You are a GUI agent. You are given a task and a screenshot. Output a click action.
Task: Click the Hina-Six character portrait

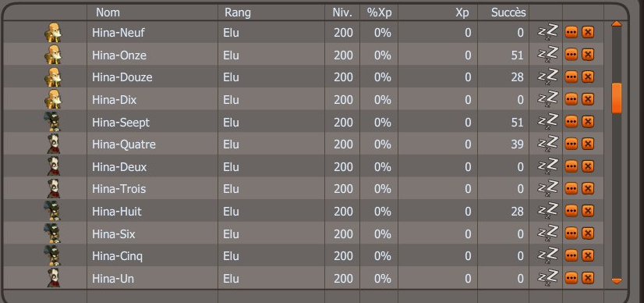coord(52,233)
